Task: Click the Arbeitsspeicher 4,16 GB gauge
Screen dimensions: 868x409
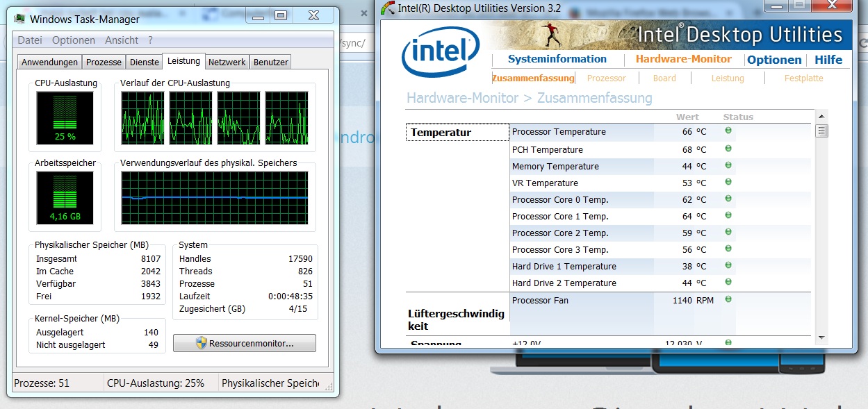Action: point(65,199)
